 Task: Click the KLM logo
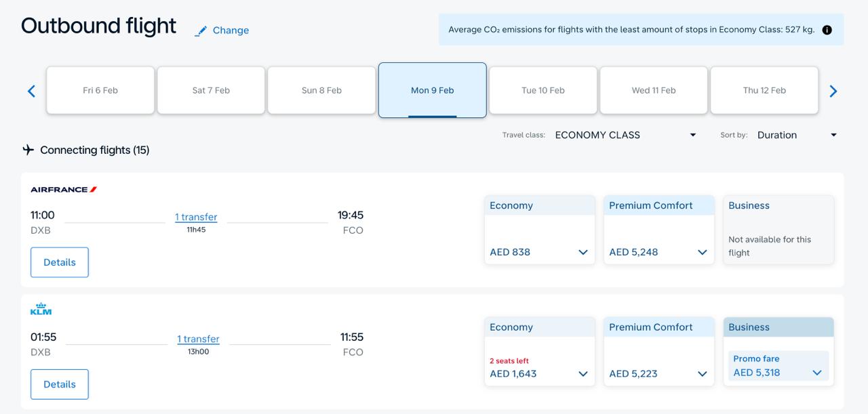tap(41, 310)
